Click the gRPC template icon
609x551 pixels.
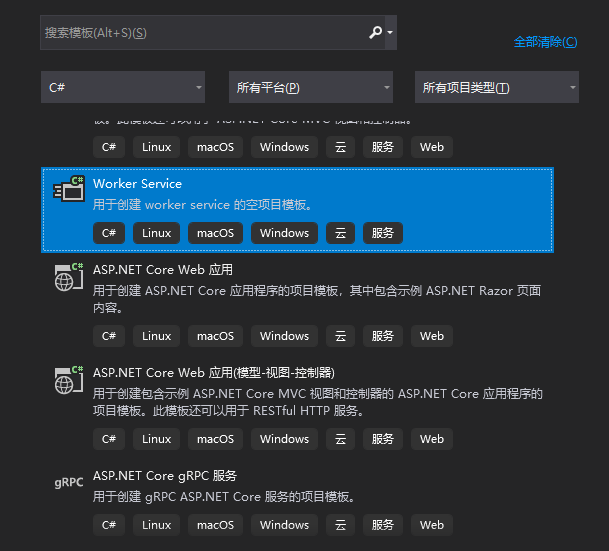point(69,482)
